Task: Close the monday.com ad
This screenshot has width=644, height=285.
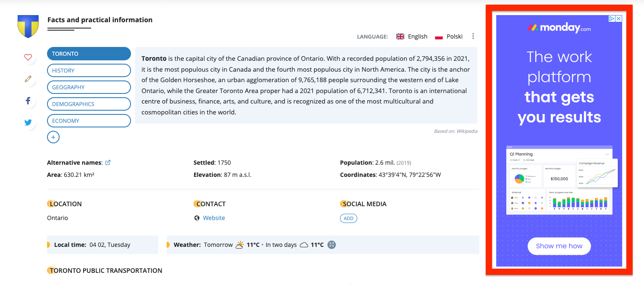Action: pyautogui.click(x=618, y=18)
